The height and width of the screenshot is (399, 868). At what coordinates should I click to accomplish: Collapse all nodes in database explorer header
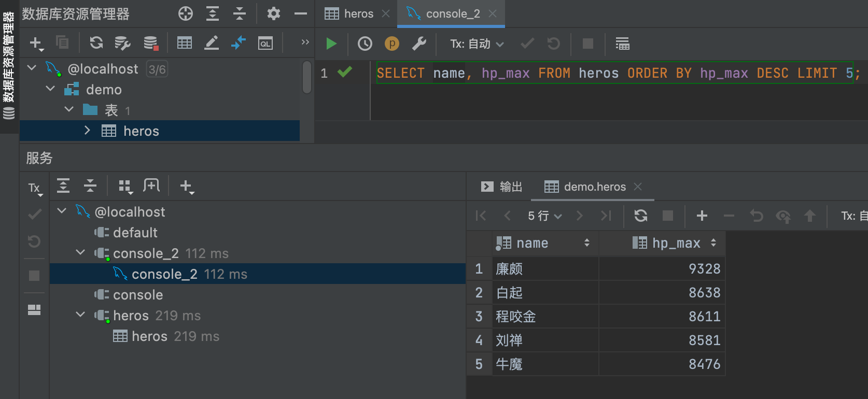(240, 14)
